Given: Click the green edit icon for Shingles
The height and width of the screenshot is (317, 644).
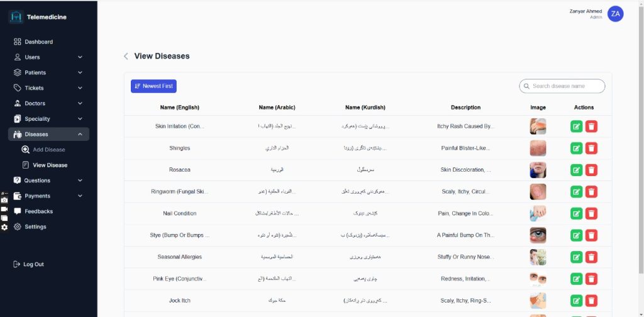Looking at the screenshot, I should tap(576, 148).
